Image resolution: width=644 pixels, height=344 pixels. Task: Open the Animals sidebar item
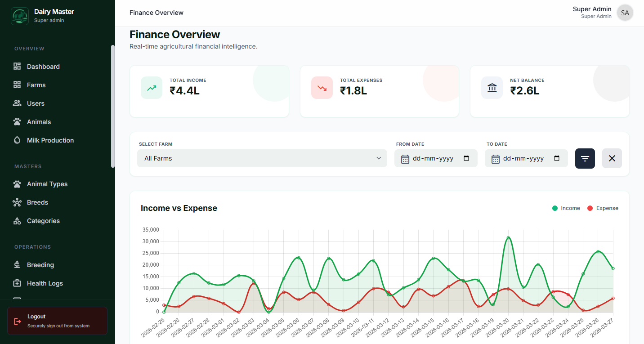[x=39, y=122]
